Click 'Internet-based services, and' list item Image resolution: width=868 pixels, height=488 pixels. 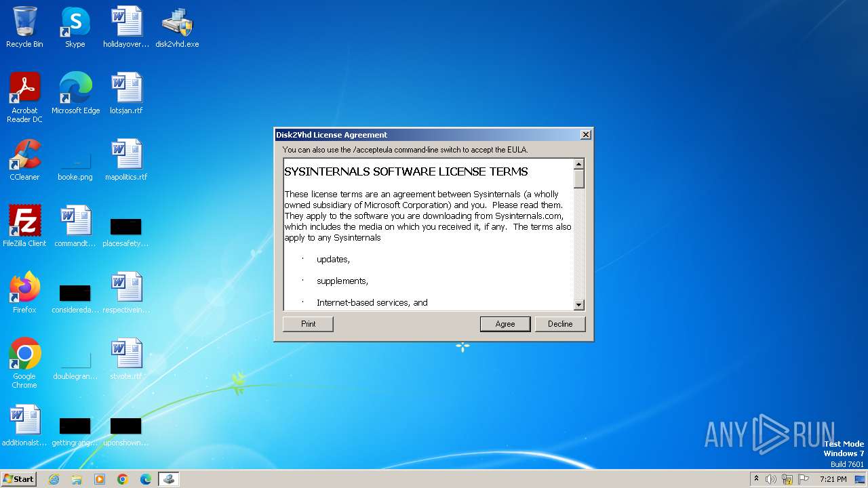[372, 303]
